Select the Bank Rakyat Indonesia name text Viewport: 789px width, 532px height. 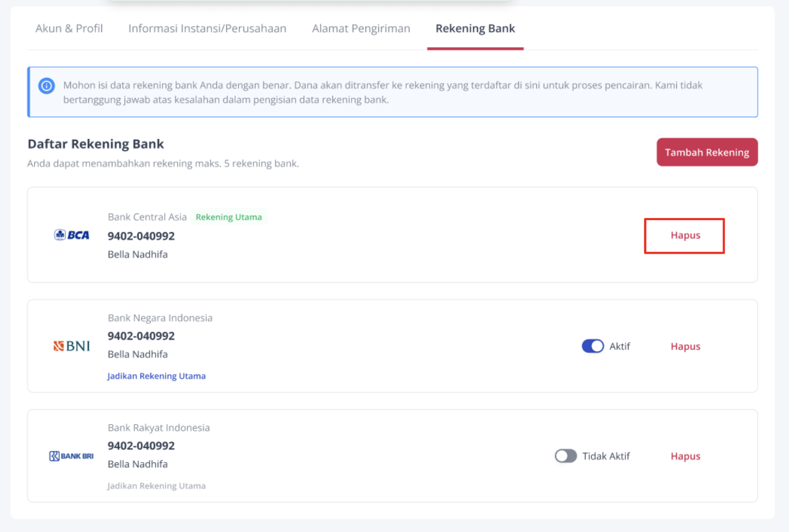[159, 428]
